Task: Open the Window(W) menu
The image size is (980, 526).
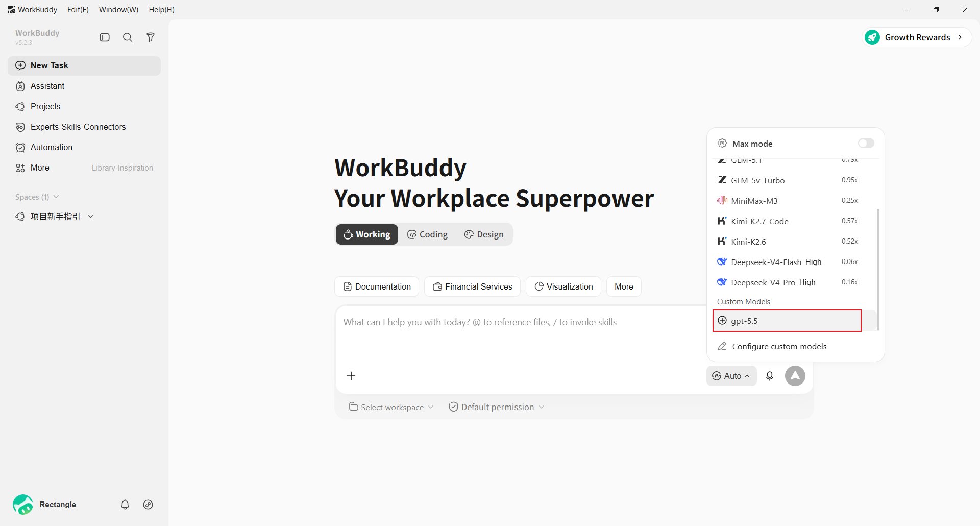Action: (x=118, y=10)
